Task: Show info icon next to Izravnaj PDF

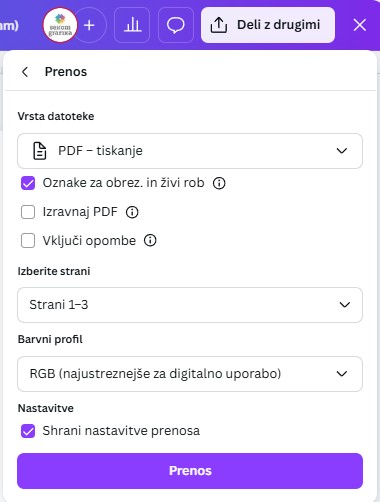Action: 132,212
